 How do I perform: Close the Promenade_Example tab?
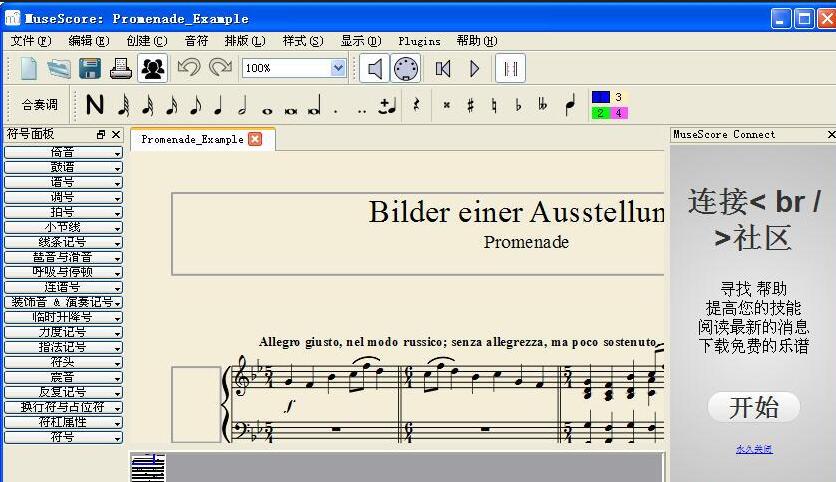point(255,139)
